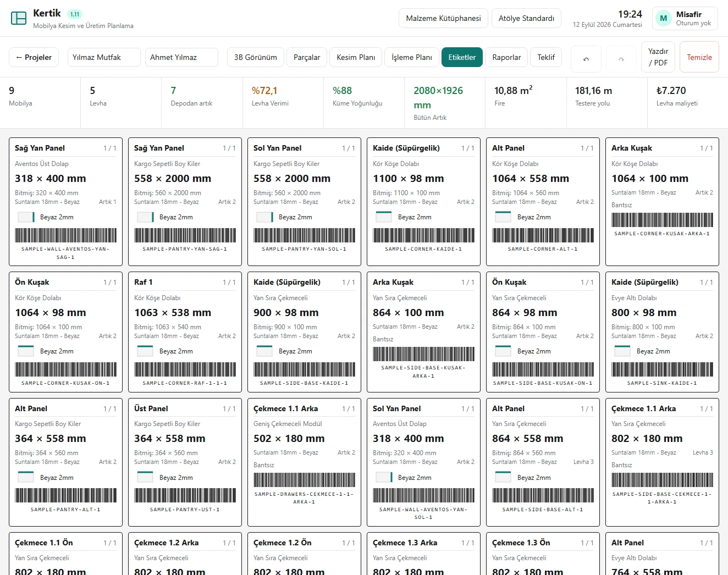Click barcode SAMPLE-CORNER-ALT-1

tap(543, 235)
